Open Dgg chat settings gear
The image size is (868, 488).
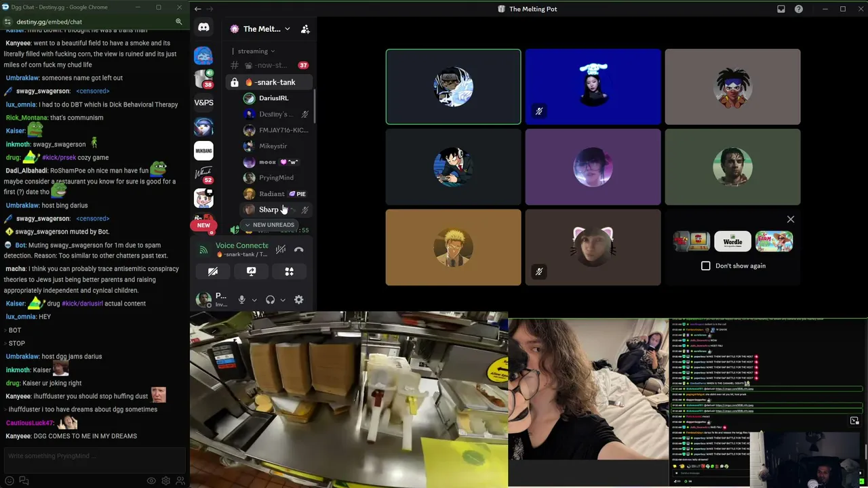click(x=165, y=481)
